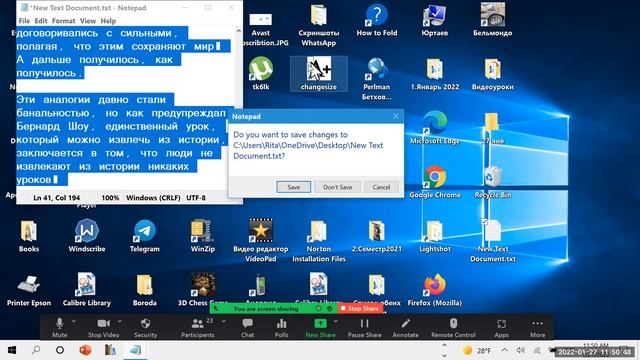Open volume control in system tray
The image size is (640, 360).
click(x=520, y=350)
